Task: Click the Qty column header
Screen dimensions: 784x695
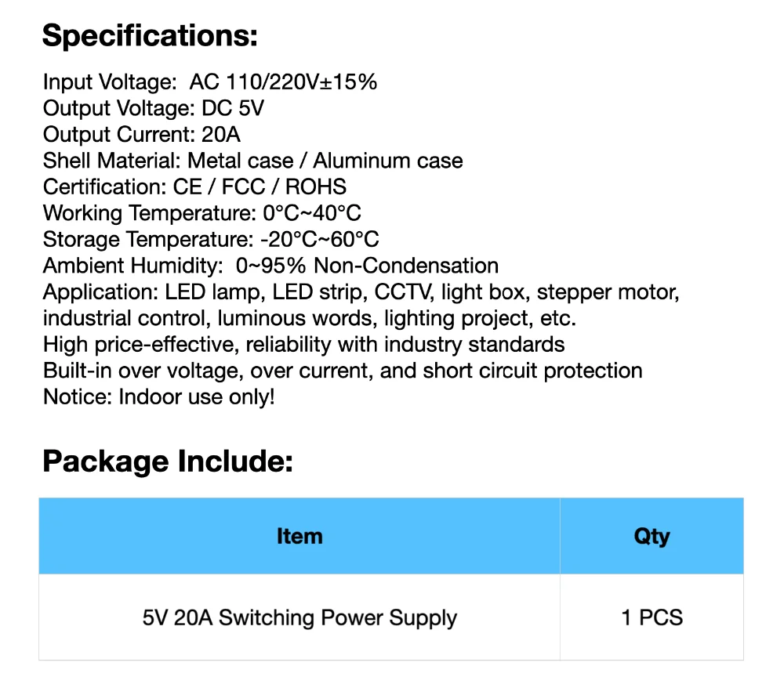Action: (652, 536)
